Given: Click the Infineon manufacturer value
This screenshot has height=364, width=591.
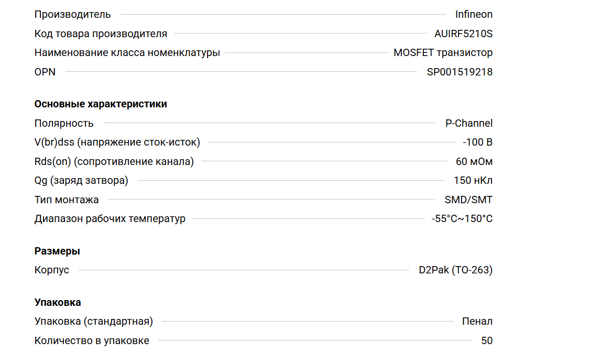Looking at the screenshot, I should click(x=474, y=15).
